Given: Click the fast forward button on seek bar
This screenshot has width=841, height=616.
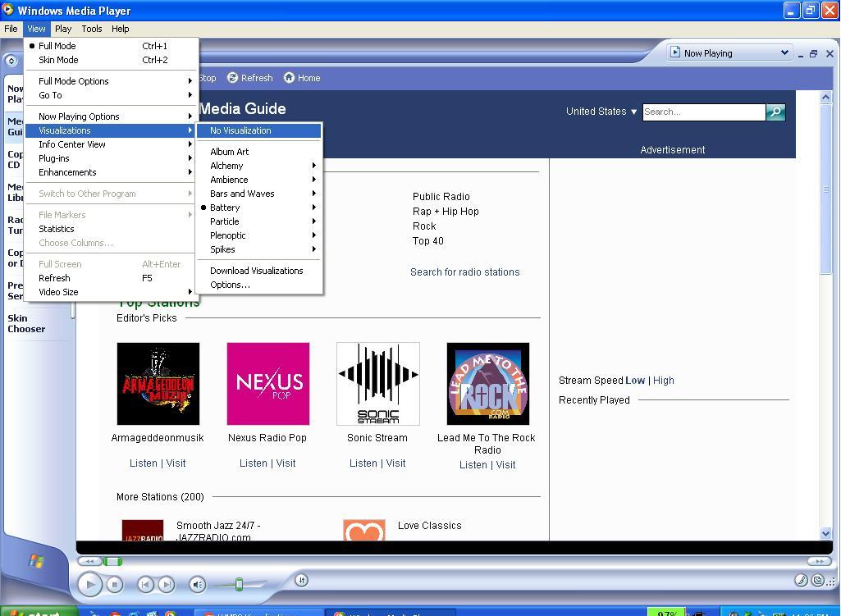Looking at the screenshot, I should coord(819,561).
